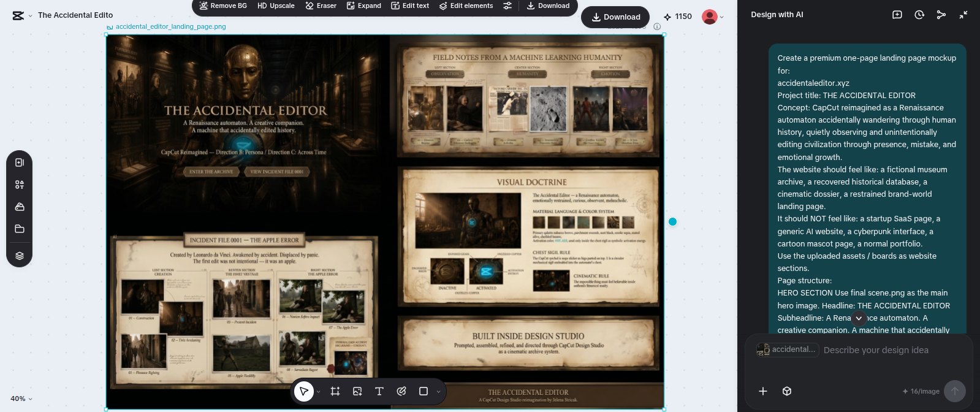Start a new AI chat

click(897, 15)
